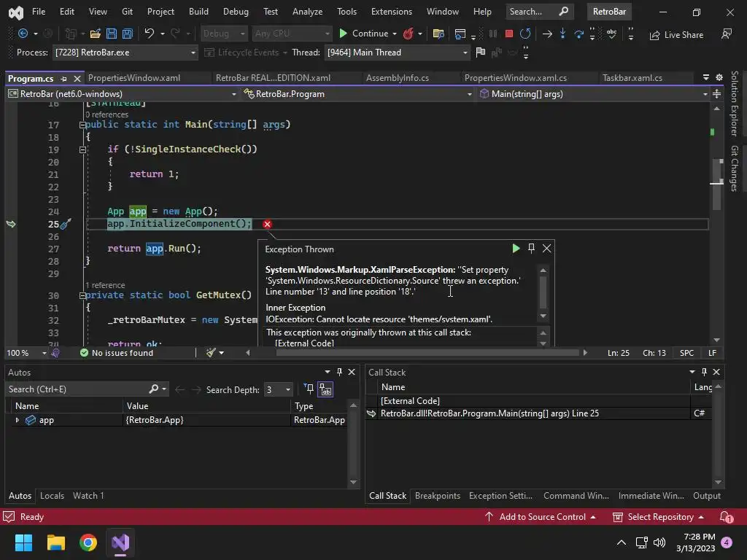Click the editor horizontal scrollbar
The image size is (747, 560).
(427, 353)
